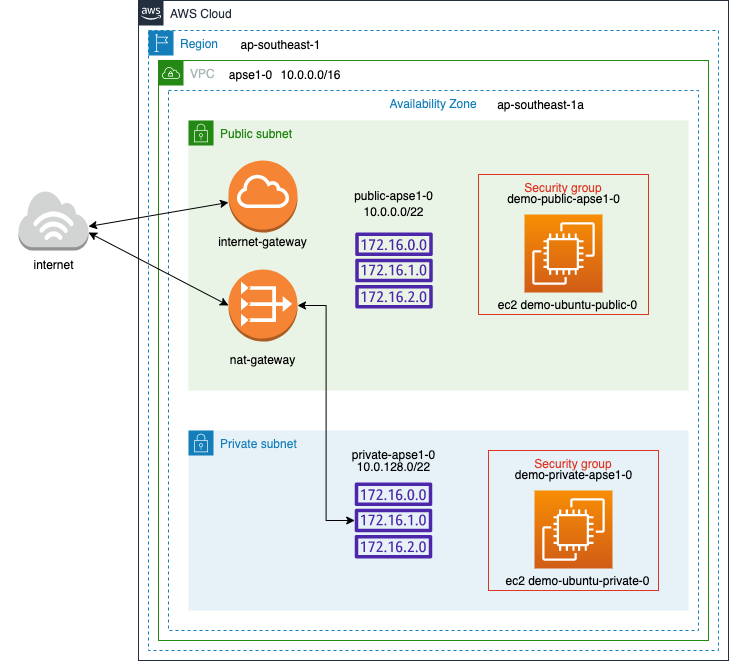Select the Region flag icon

(x=161, y=43)
